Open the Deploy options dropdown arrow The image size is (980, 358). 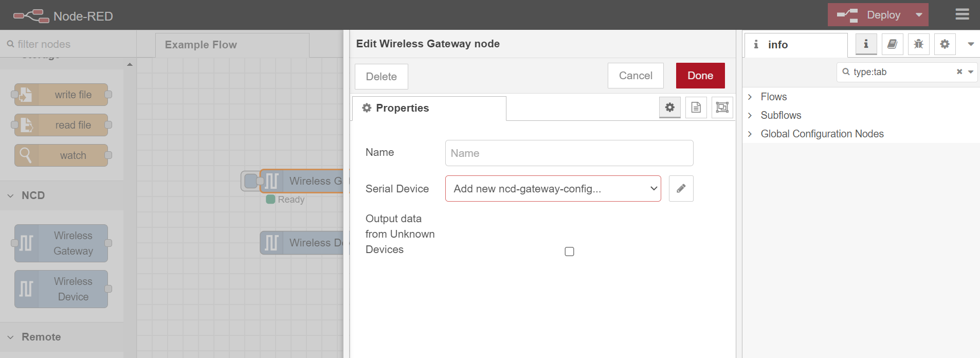(918, 15)
